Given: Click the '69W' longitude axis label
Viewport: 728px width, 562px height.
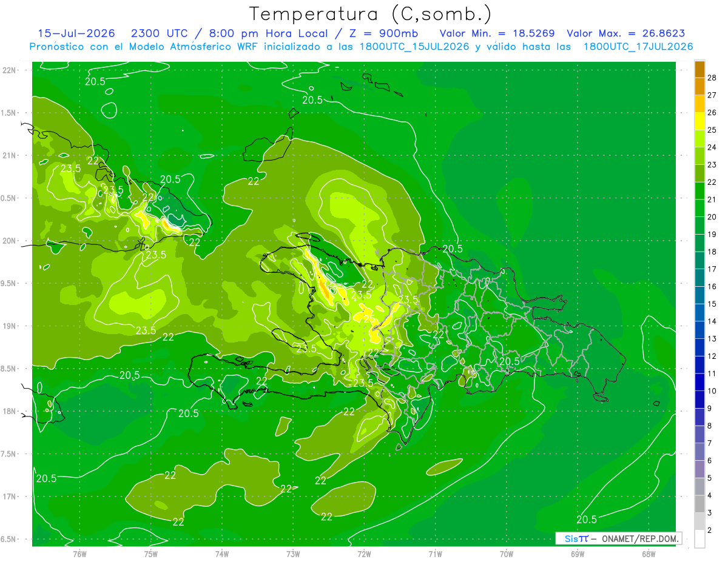Looking at the screenshot, I should (577, 554).
